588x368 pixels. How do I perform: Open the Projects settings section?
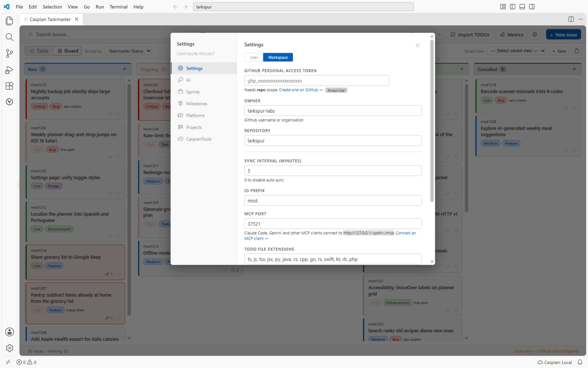[x=204, y=127]
